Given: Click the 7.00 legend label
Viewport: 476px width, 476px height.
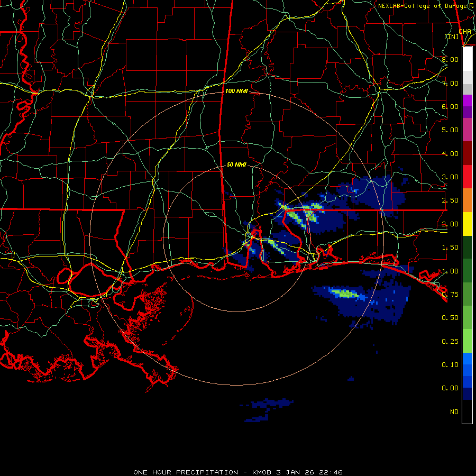Looking at the screenshot, I should point(450,83).
